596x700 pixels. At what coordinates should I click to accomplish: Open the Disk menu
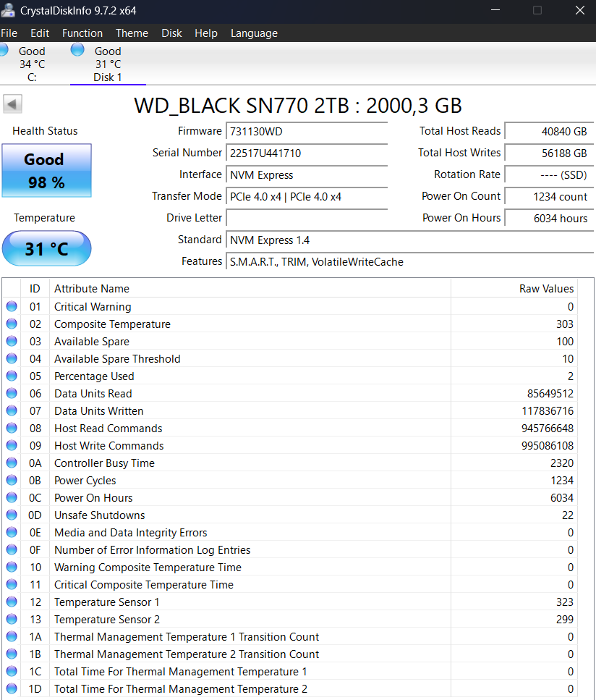point(171,33)
